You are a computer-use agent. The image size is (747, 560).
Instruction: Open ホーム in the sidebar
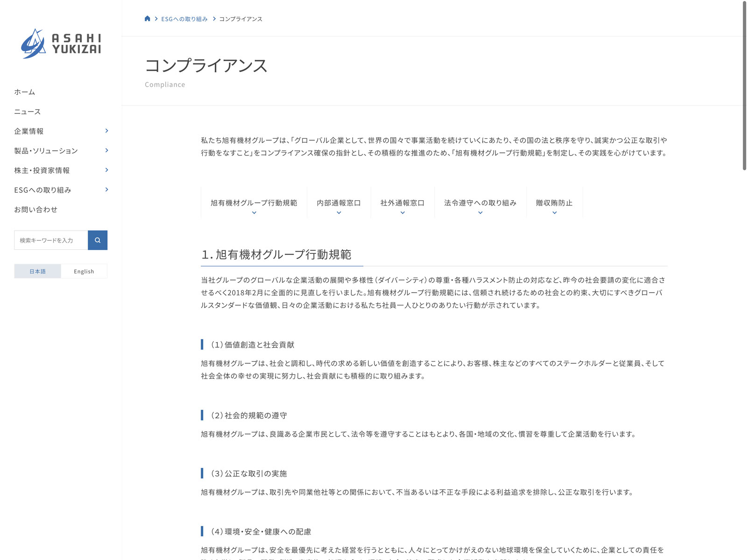click(25, 92)
